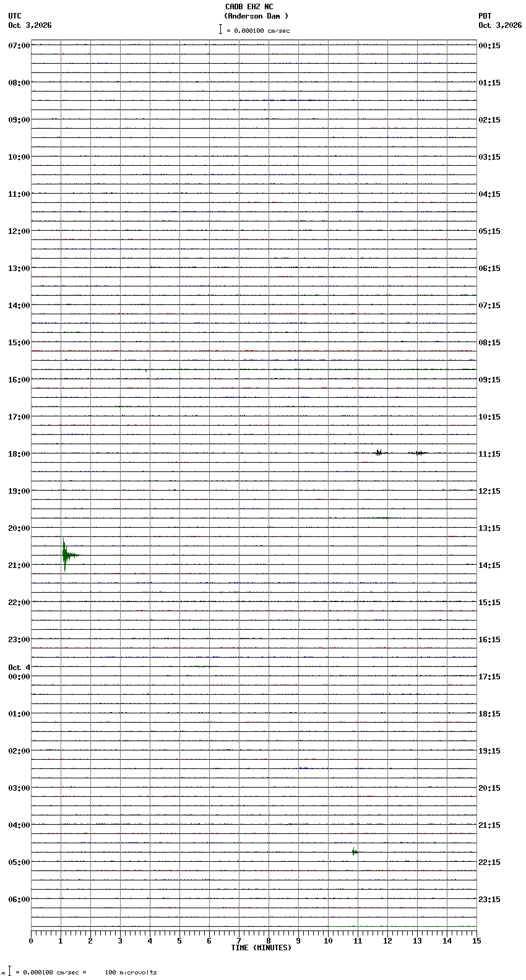The image size is (526, 980).
Task: Click the '12' minute axis tick label
Action: click(x=387, y=941)
